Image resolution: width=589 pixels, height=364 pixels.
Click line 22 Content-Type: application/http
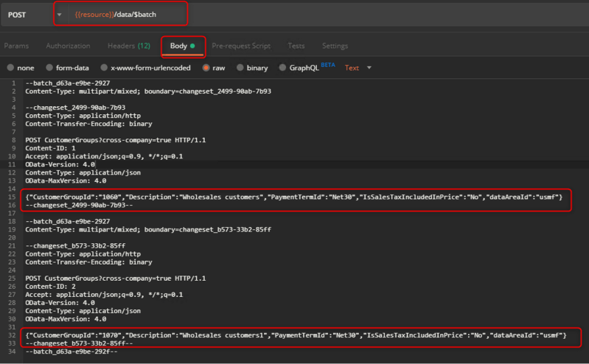pyautogui.click(x=83, y=254)
